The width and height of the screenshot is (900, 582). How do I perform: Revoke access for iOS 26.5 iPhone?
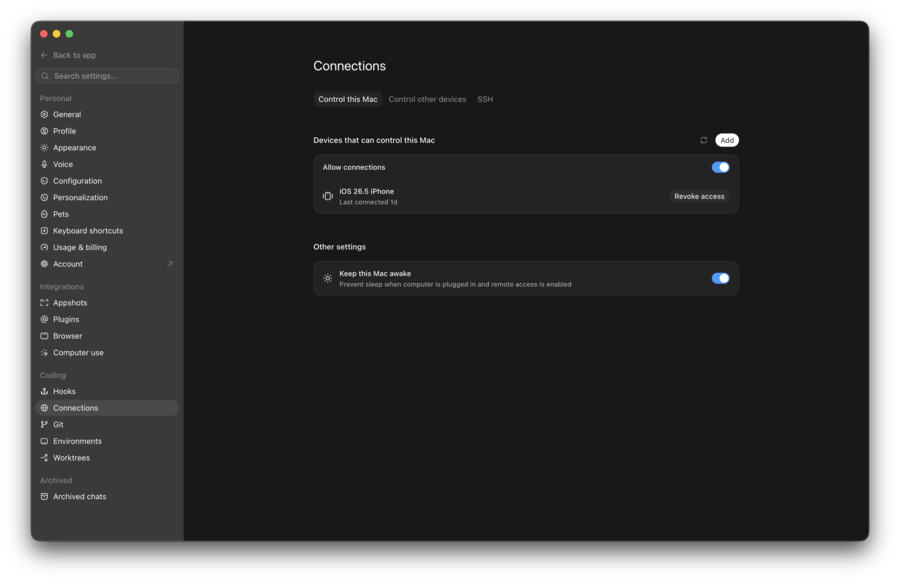point(699,196)
